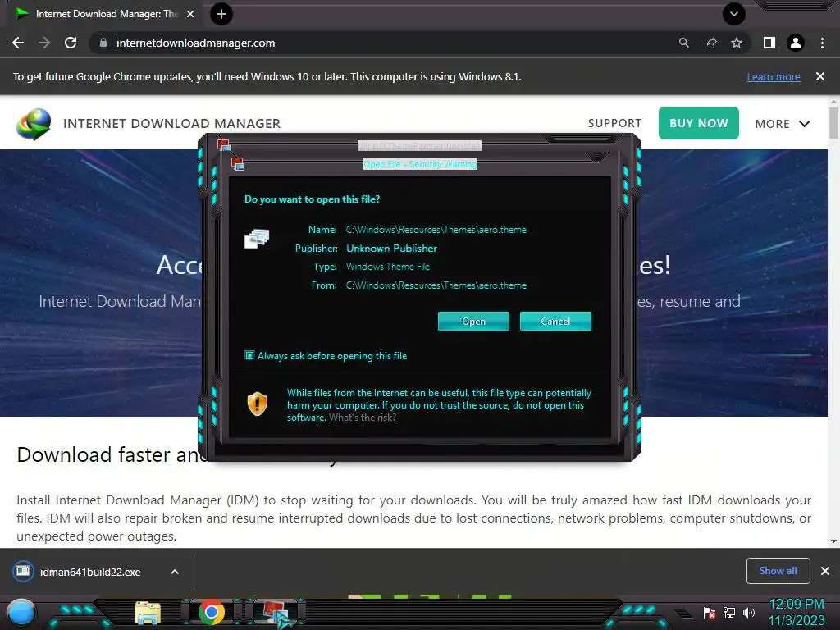The width and height of the screenshot is (840, 630).
Task: Open Chrome's three-dot menu
Action: coord(822,43)
